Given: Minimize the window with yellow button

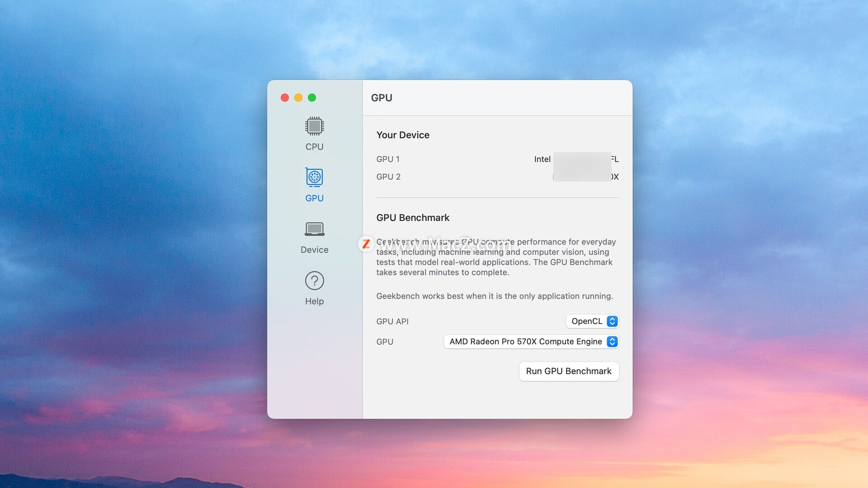Looking at the screenshot, I should (x=298, y=98).
